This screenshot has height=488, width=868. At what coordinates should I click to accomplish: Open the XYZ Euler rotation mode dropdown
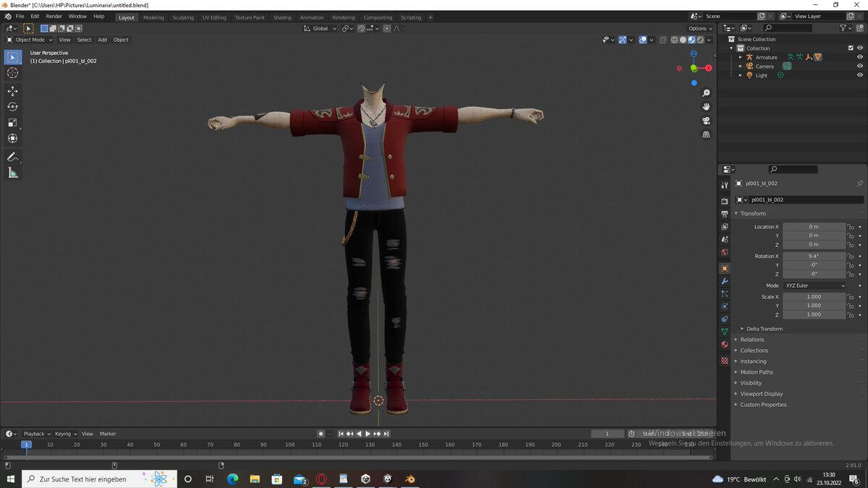point(814,286)
